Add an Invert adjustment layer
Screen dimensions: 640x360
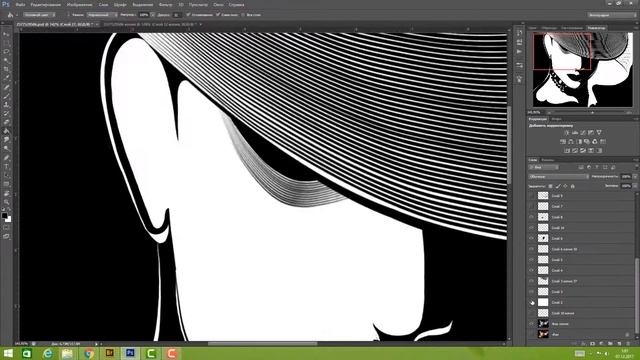click(567, 151)
